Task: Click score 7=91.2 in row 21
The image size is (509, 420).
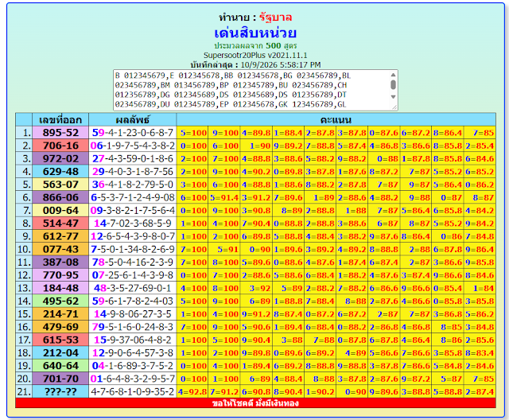Action: click(224, 392)
